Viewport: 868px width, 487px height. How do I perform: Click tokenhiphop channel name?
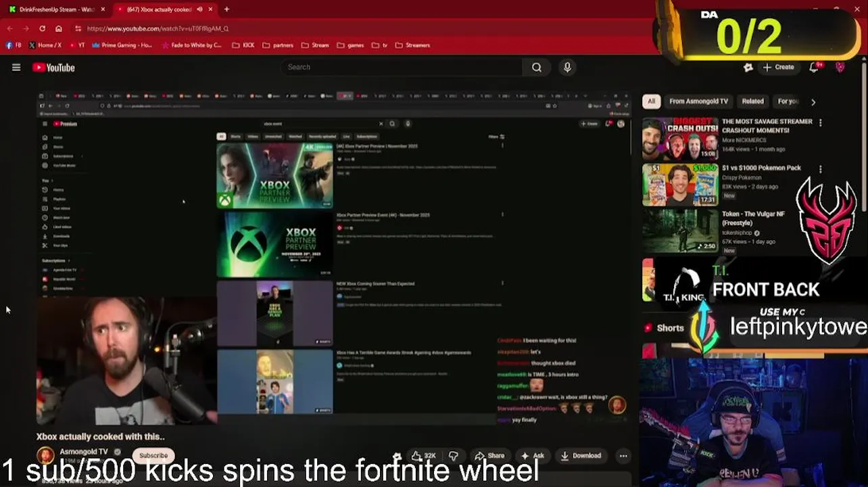click(x=737, y=233)
